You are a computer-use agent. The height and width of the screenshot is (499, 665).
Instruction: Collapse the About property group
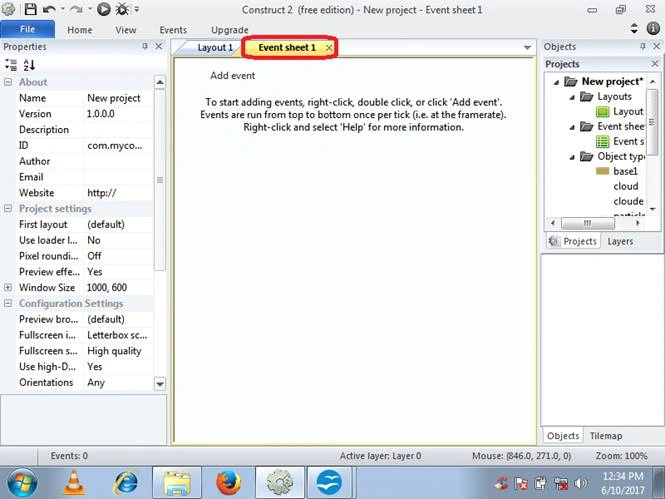[8, 82]
